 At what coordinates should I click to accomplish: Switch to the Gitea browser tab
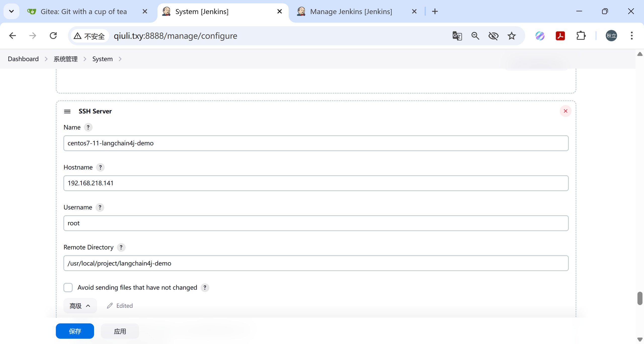[84, 12]
